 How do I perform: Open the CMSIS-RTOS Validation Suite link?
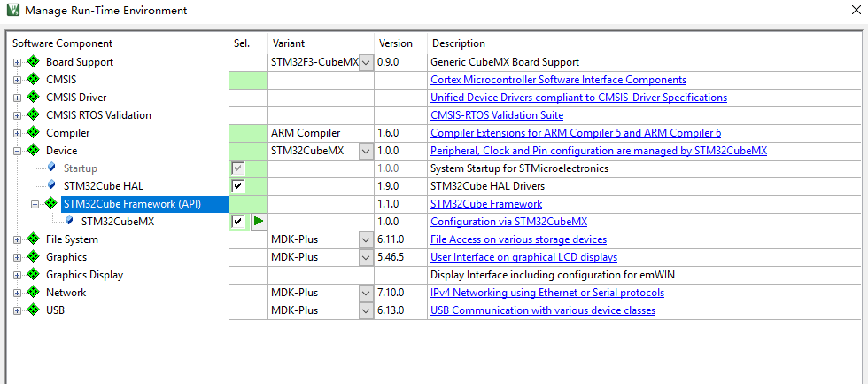[x=497, y=115]
